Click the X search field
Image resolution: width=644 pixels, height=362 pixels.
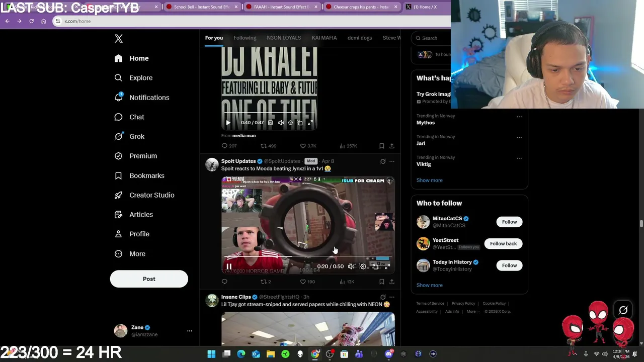[x=431, y=38]
